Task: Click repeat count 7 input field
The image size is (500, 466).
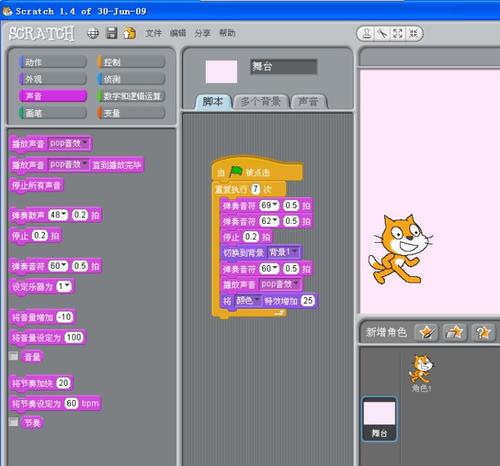Action: point(255,189)
